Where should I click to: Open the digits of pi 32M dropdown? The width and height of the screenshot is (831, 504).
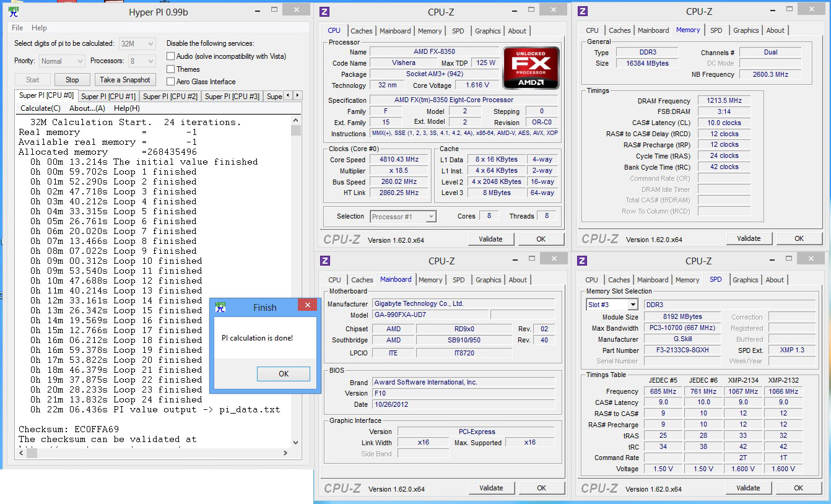[137, 43]
